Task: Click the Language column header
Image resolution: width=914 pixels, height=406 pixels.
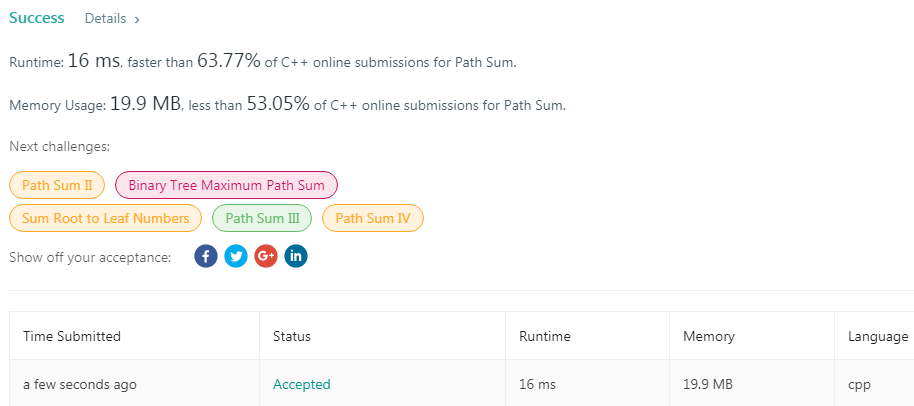Action: (x=879, y=336)
